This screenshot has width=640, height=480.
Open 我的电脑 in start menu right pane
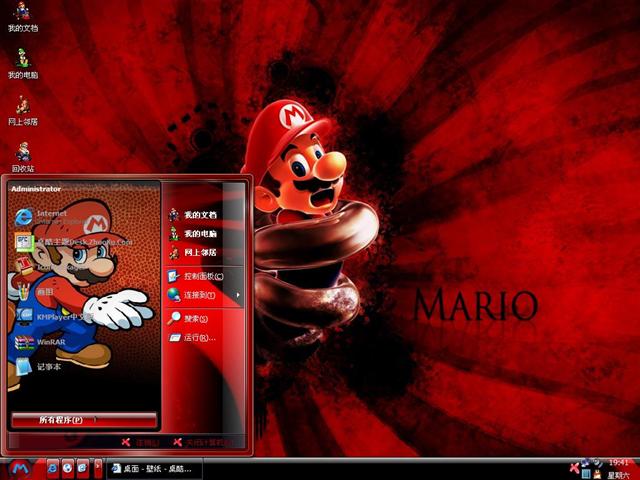pos(193,233)
